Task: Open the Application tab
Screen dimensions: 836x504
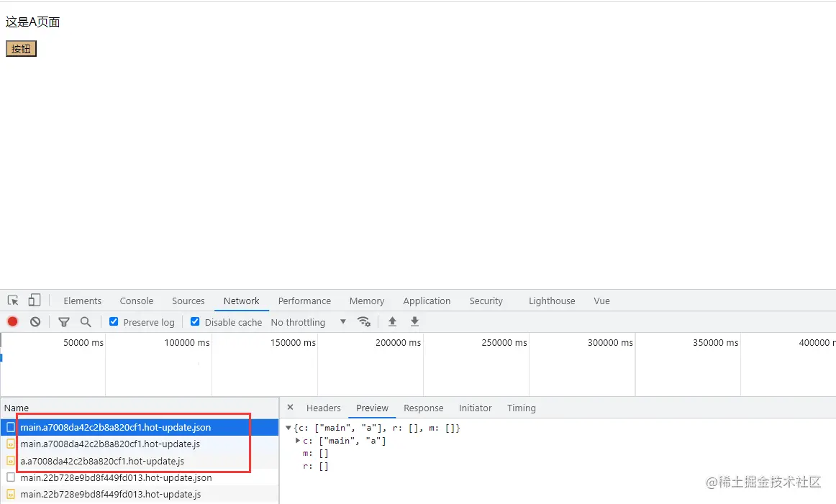Action: pyautogui.click(x=427, y=301)
